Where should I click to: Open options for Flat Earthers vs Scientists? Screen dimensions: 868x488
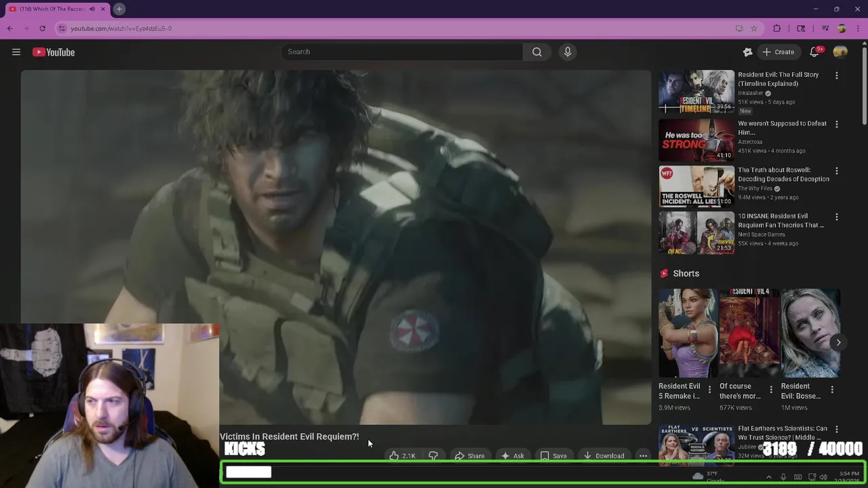pyautogui.click(x=836, y=429)
